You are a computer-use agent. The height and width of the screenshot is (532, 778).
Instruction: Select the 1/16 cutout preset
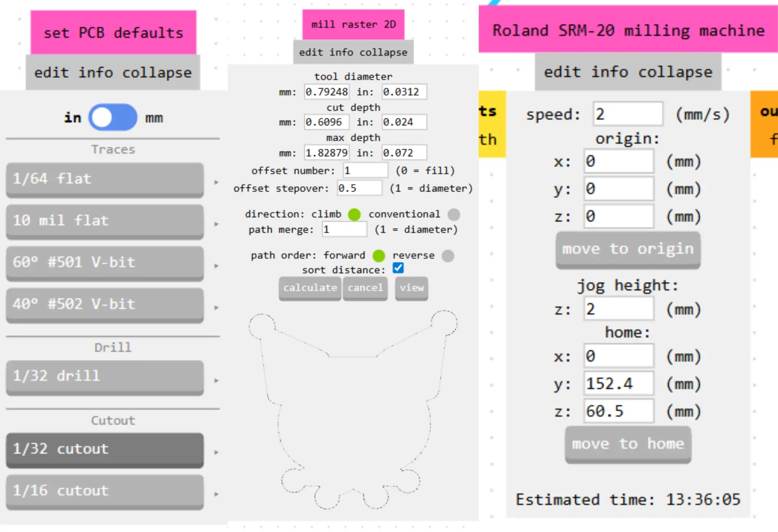click(105, 491)
